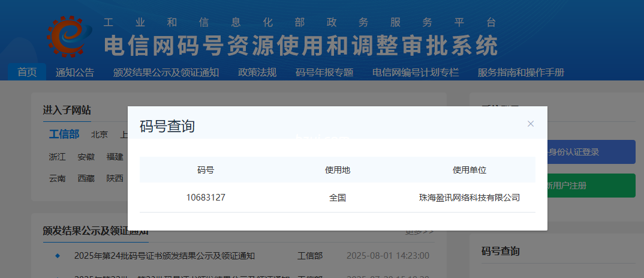644x278 pixels.
Task: Select 北京 sub-site link
Action: (100, 134)
